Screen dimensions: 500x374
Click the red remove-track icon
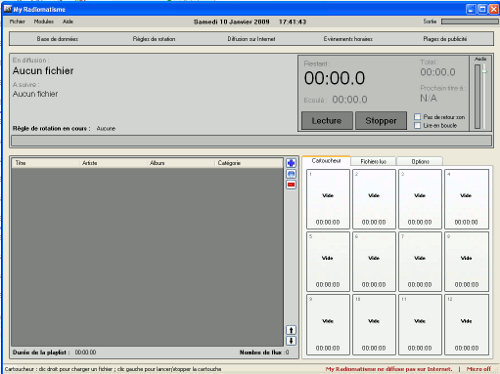(x=291, y=184)
